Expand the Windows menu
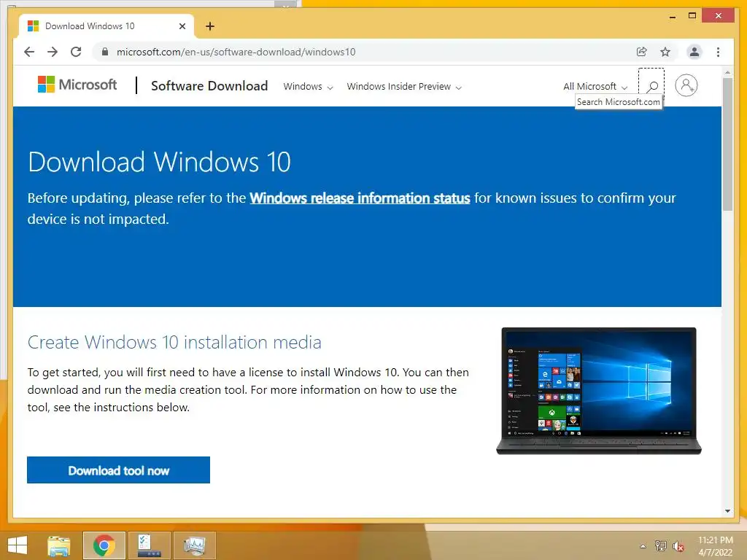 (x=308, y=87)
